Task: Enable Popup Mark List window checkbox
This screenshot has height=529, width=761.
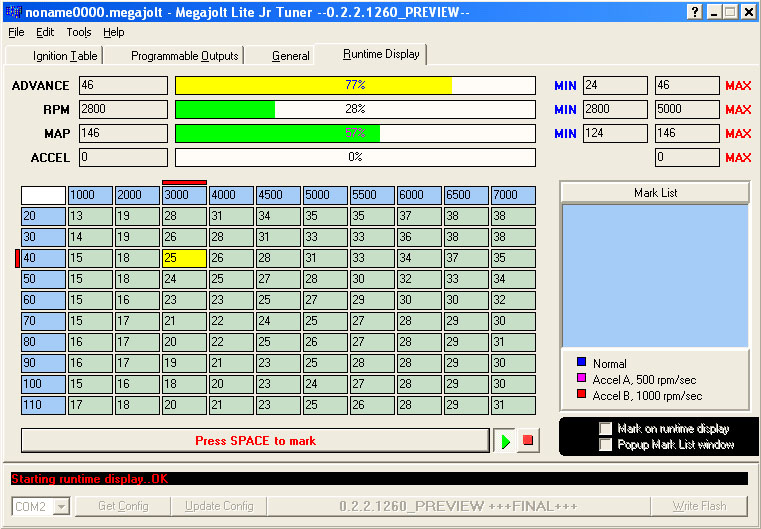Action: pyautogui.click(x=605, y=445)
